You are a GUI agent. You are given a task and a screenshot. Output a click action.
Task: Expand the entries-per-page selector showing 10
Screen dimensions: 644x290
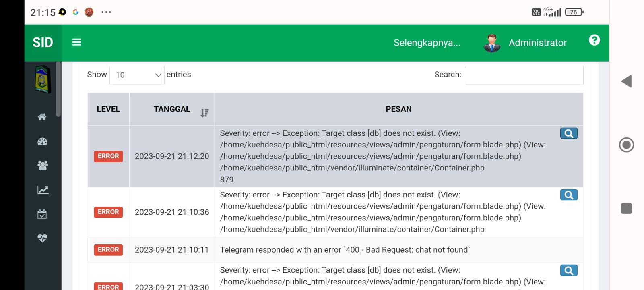point(136,75)
